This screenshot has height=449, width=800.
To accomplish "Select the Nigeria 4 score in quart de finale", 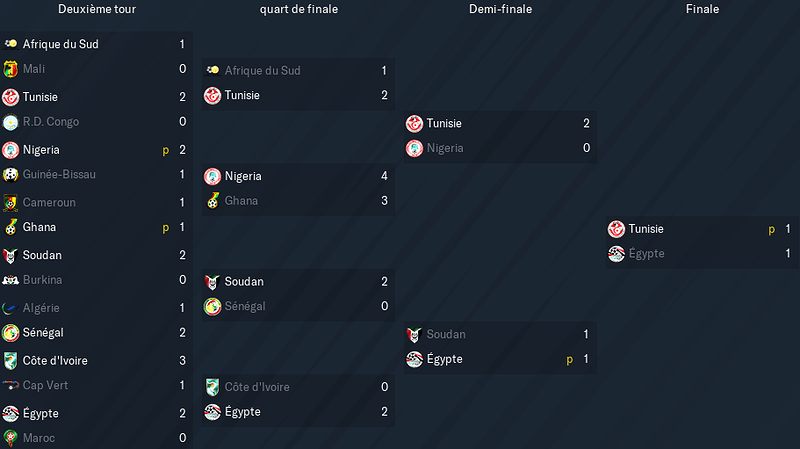I will tap(384, 176).
